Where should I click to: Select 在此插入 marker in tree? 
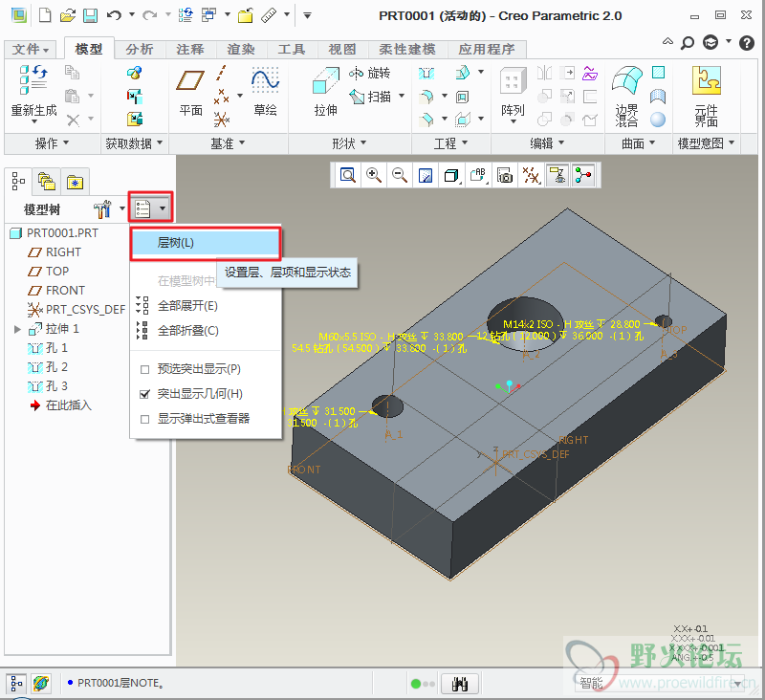pos(61,405)
